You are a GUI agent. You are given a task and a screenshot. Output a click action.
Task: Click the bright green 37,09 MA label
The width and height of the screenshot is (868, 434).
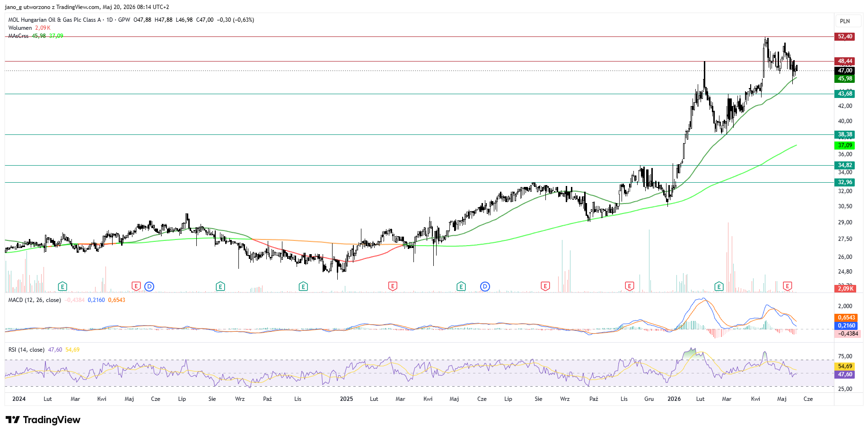point(845,145)
